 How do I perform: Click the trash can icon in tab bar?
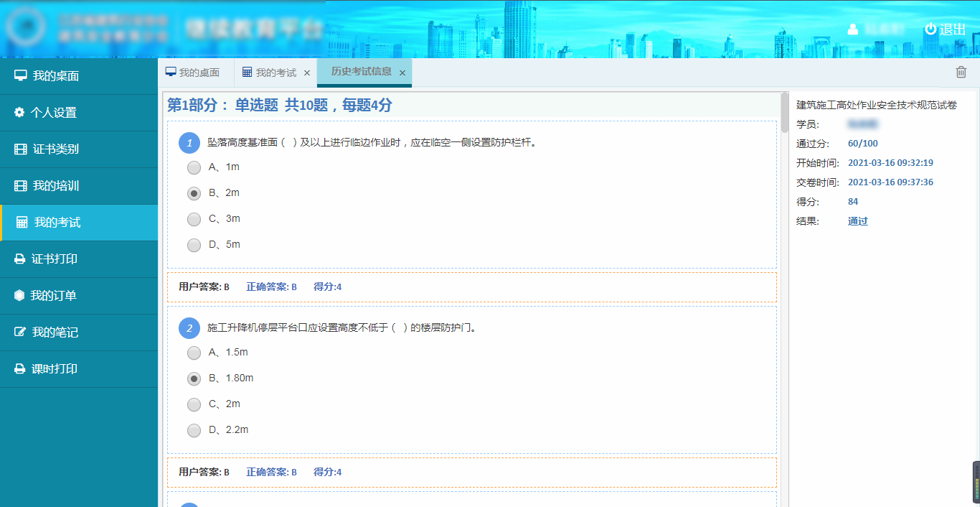[x=961, y=72]
